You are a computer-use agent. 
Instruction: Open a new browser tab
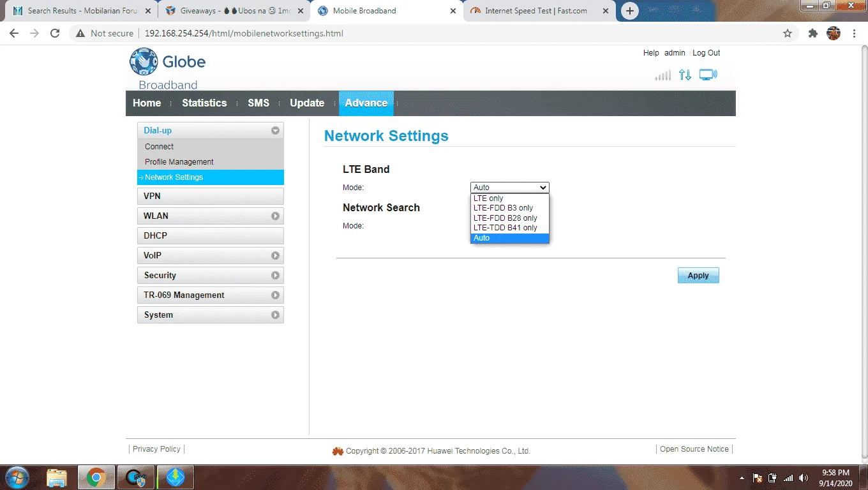click(629, 11)
